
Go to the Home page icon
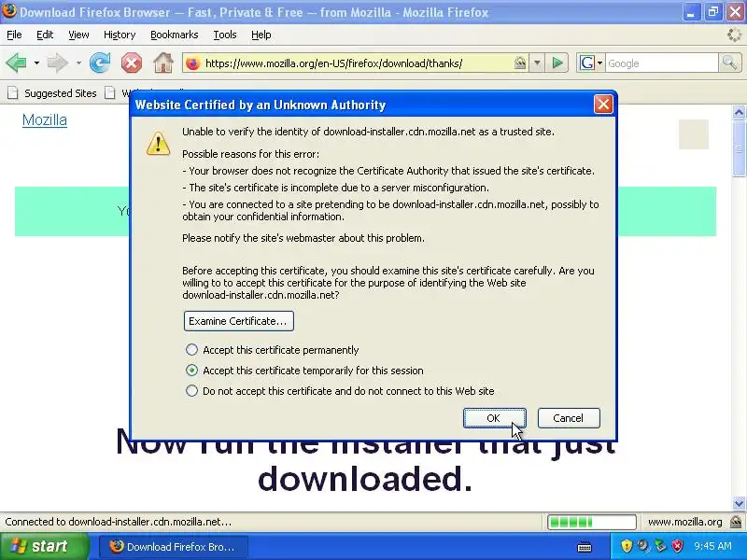pyautogui.click(x=162, y=63)
